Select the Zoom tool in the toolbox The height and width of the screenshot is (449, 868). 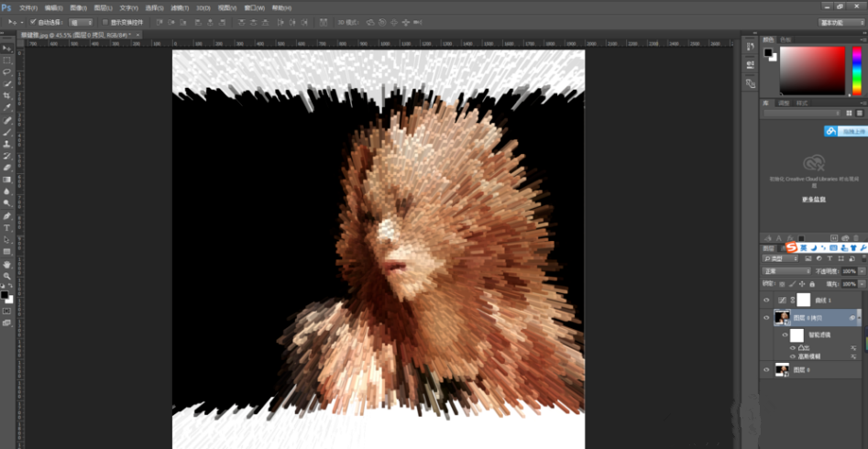(7, 276)
